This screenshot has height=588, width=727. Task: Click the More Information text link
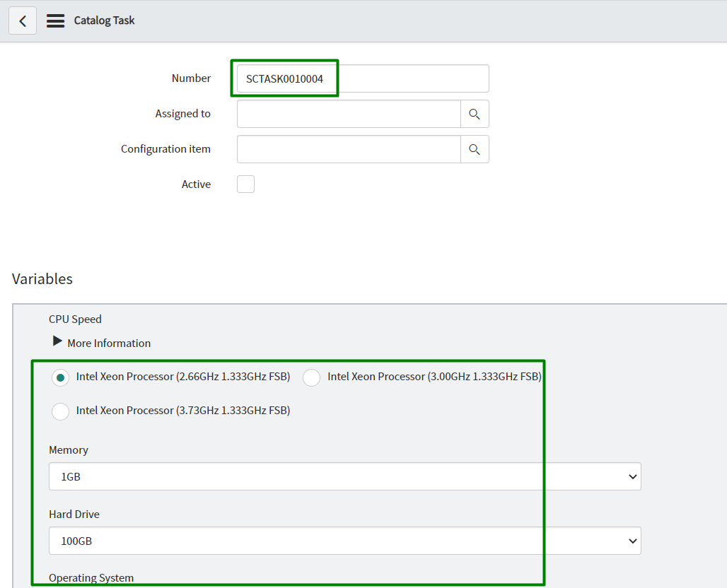pyautogui.click(x=109, y=343)
